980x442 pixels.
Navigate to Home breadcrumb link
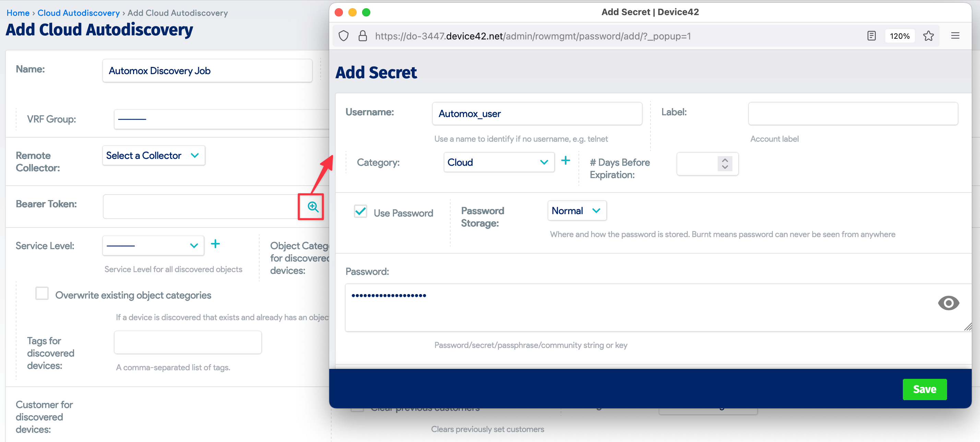pyautogui.click(x=18, y=13)
